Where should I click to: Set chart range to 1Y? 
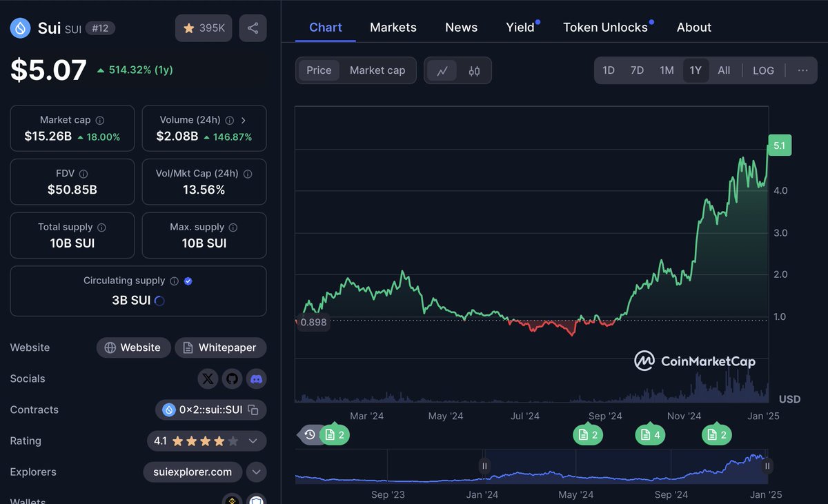(x=696, y=70)
